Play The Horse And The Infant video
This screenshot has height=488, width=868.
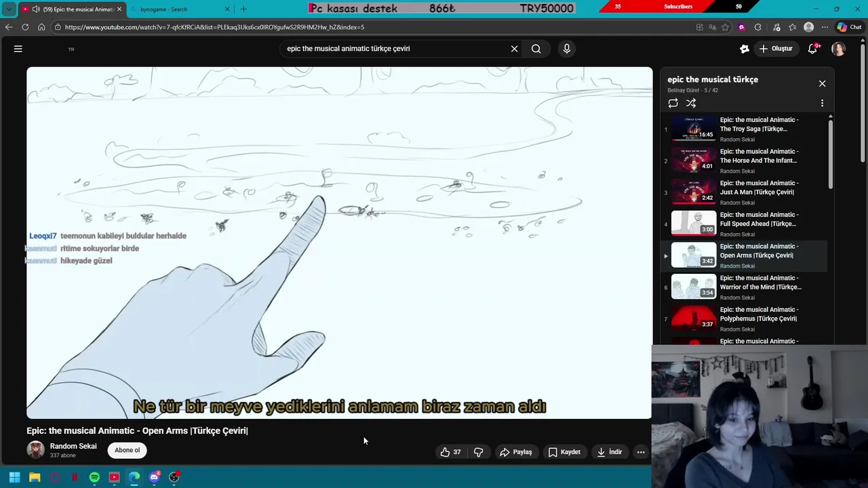coord(744,161)
